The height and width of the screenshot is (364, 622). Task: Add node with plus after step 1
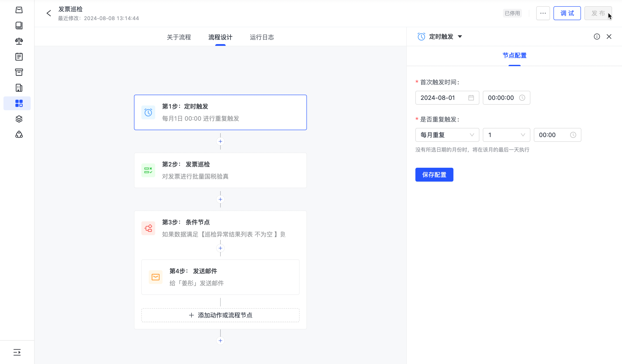(x=220, y=141)
